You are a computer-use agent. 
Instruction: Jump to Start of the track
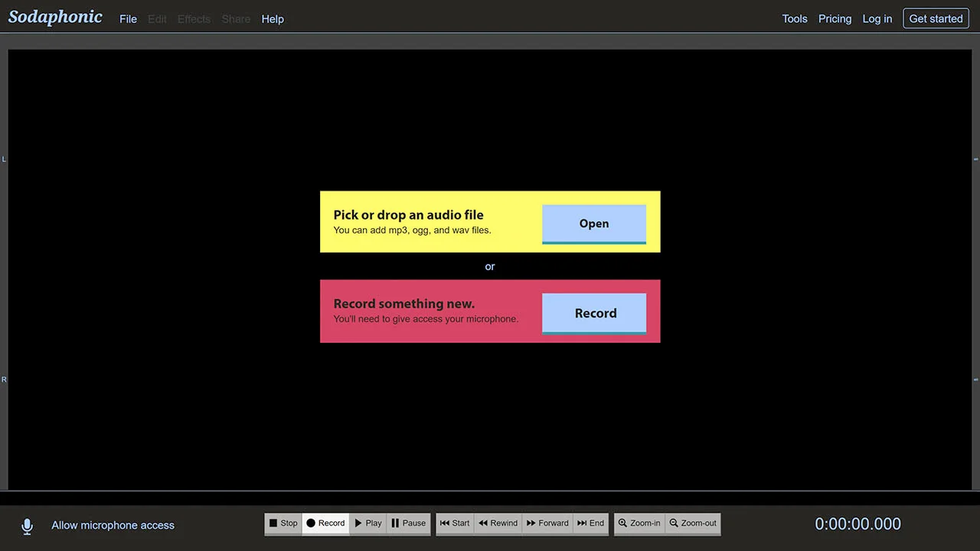455,523
